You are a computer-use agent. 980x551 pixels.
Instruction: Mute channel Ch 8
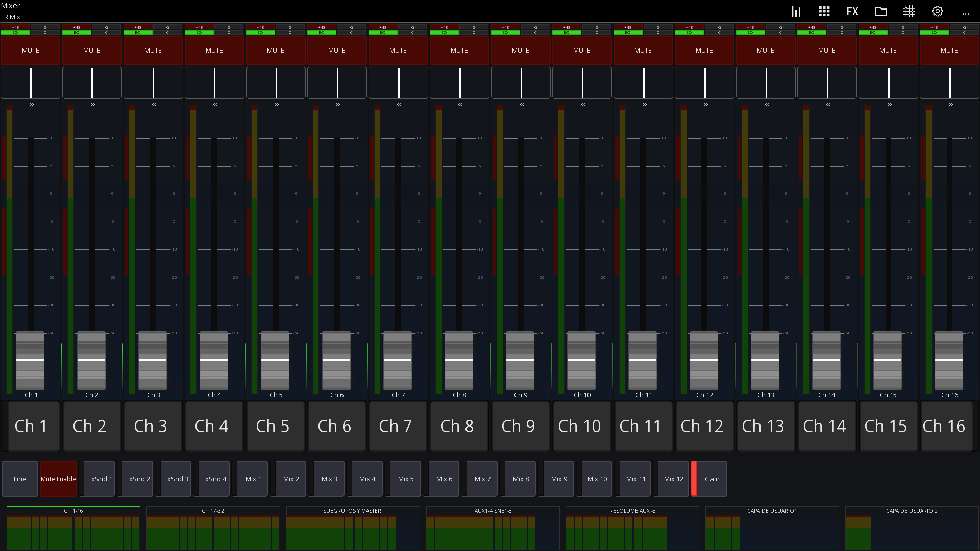click(x=459, y=51)
